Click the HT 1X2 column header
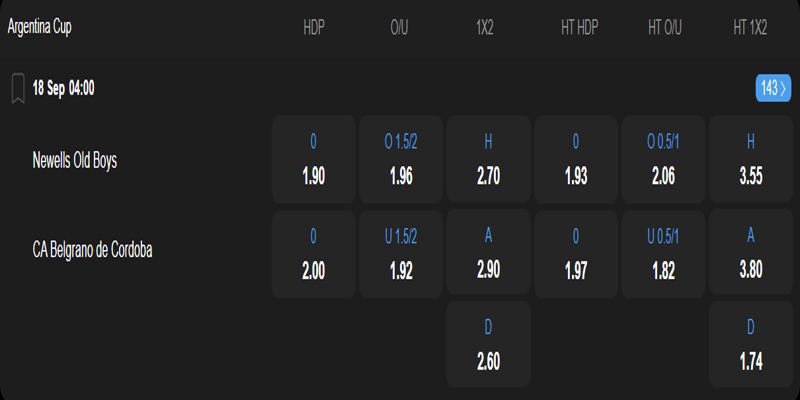This screenshot has width=800, height=400. [751, 28]
